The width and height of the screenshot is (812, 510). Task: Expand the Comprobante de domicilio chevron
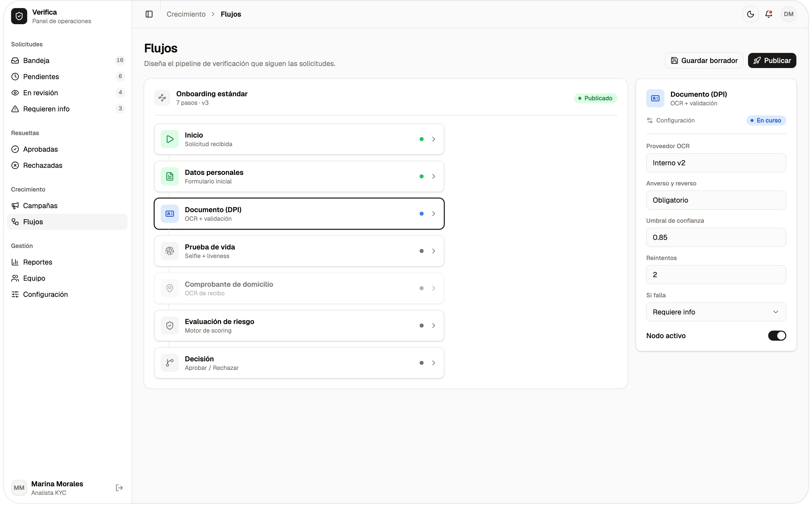click(x=433, y=289)
